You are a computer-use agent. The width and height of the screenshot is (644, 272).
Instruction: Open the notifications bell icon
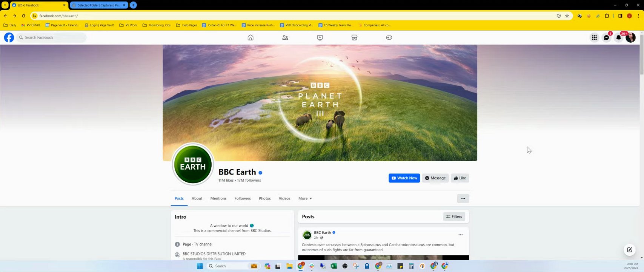618,37
